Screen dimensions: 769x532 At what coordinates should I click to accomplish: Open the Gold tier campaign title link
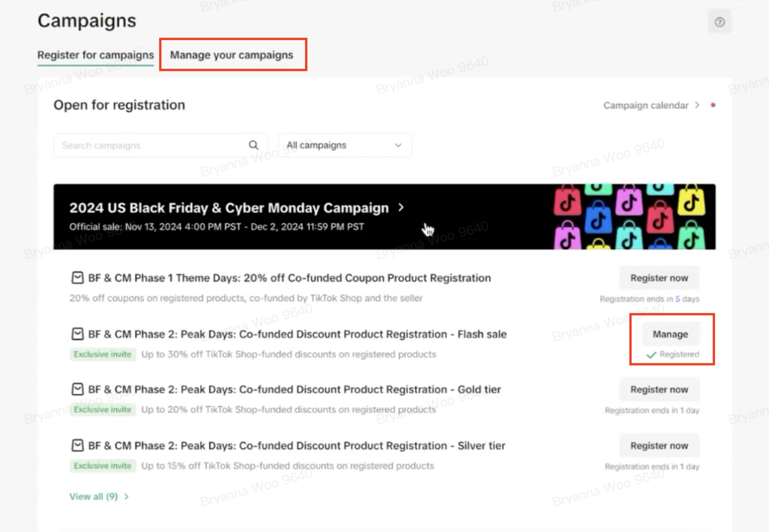point(294,389)
